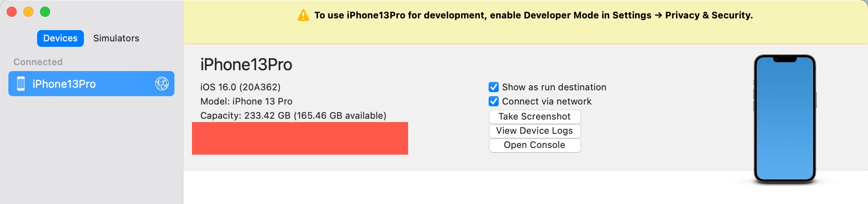Click the small phone icon in sidebar row

coord(21,84)
